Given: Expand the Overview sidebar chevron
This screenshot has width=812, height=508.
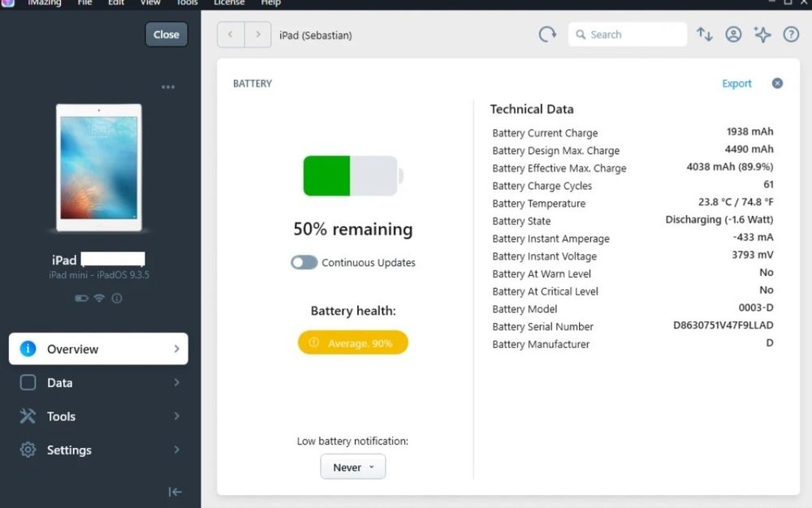Looking at the screenshot, I should click(176, 349).
